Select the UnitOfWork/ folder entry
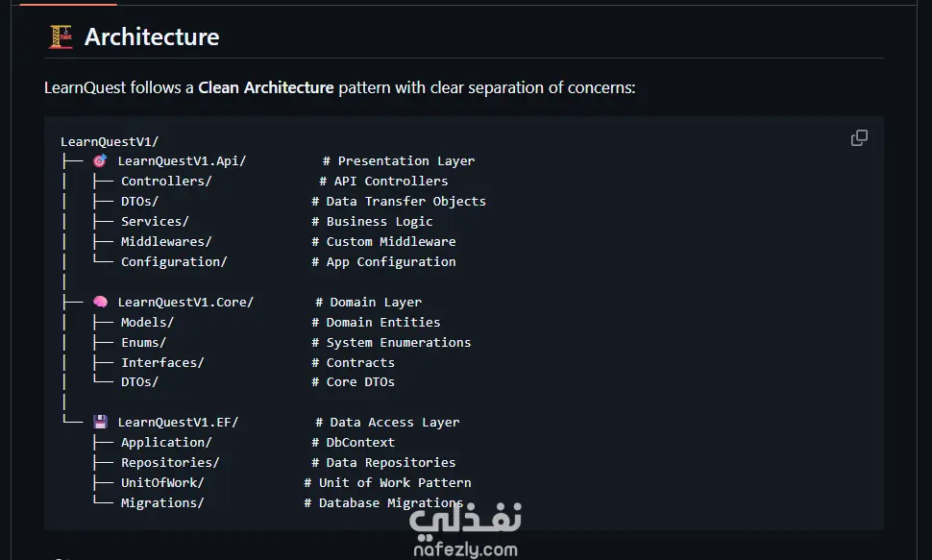932x560 pixels. click(162, 483)
